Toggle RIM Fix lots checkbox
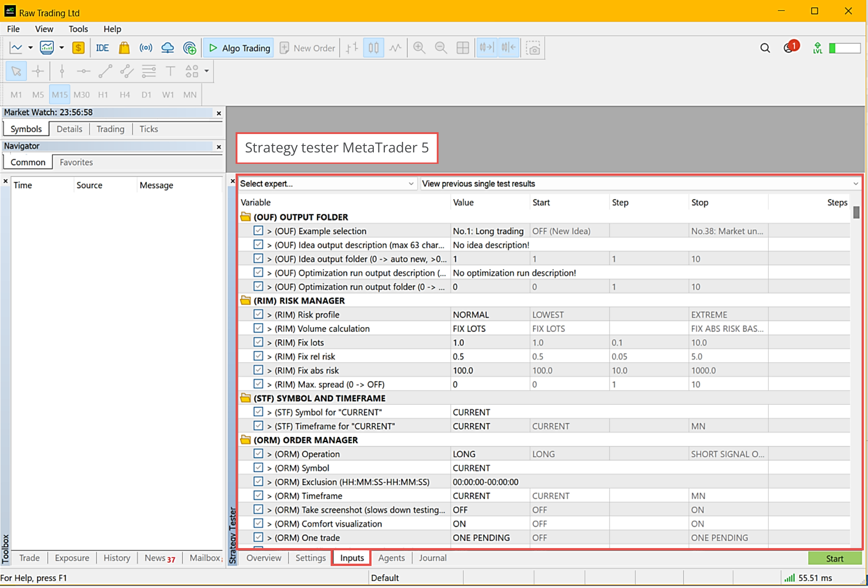 (x=258, y=342)
